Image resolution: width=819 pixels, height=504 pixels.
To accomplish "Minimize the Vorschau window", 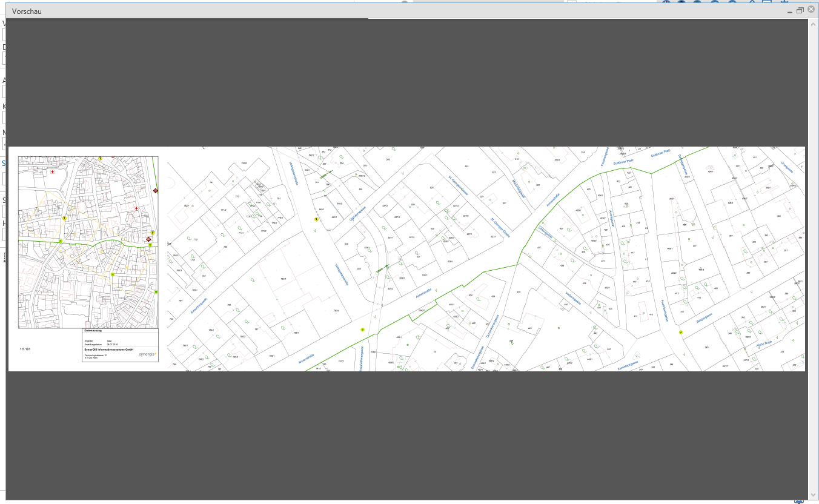I will click(x=789, y=11).
